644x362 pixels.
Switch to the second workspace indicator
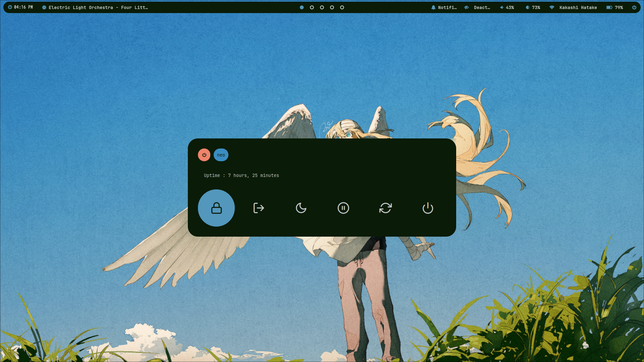(312, 7)
